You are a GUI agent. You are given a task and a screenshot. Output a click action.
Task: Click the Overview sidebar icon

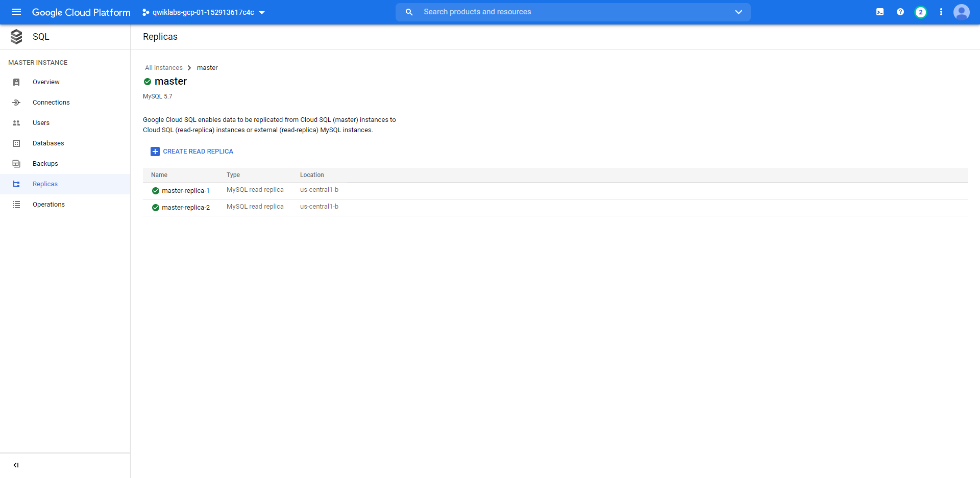click(x=16, y=82)
